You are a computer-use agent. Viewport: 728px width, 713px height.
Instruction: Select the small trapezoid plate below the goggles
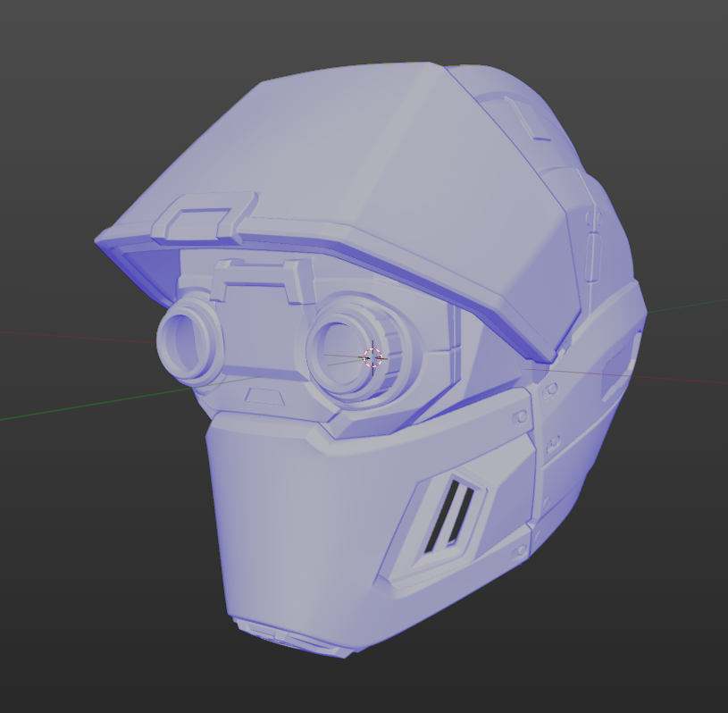[264, 397]
